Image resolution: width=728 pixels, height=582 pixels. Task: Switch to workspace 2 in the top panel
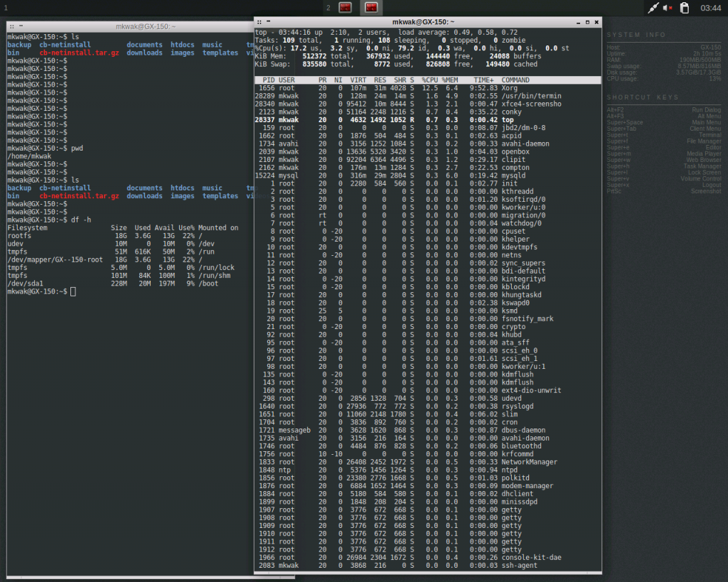(x=328, y=8)
